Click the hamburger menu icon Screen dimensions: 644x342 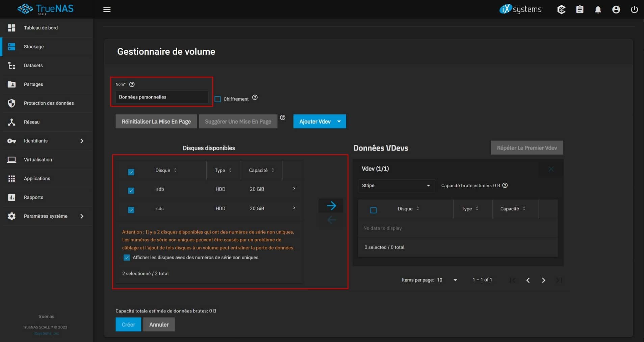pyautogui.click(x=107, y=9)
